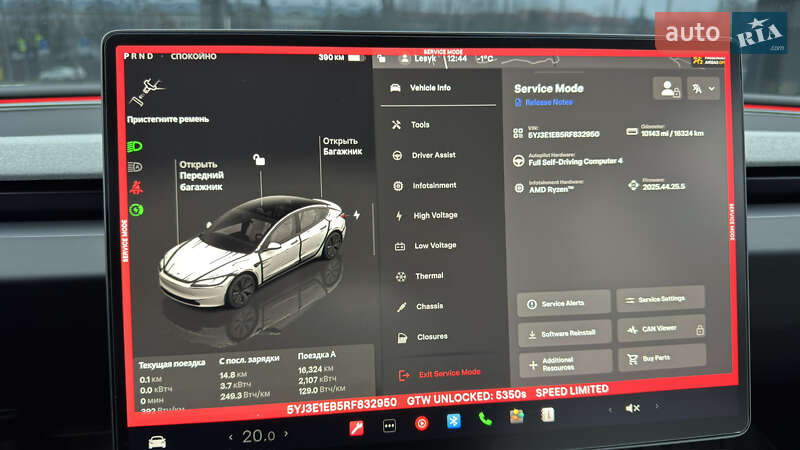
Task: Tap the 12:44 clock in status bar
Action: coord(457,59)
